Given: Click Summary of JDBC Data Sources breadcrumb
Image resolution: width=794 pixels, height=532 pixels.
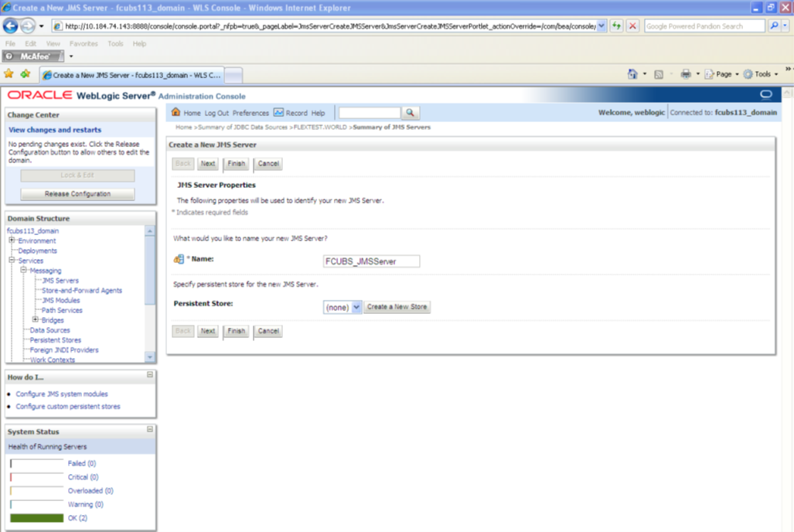Looking at the screenshot, I should tap(243, 127).
